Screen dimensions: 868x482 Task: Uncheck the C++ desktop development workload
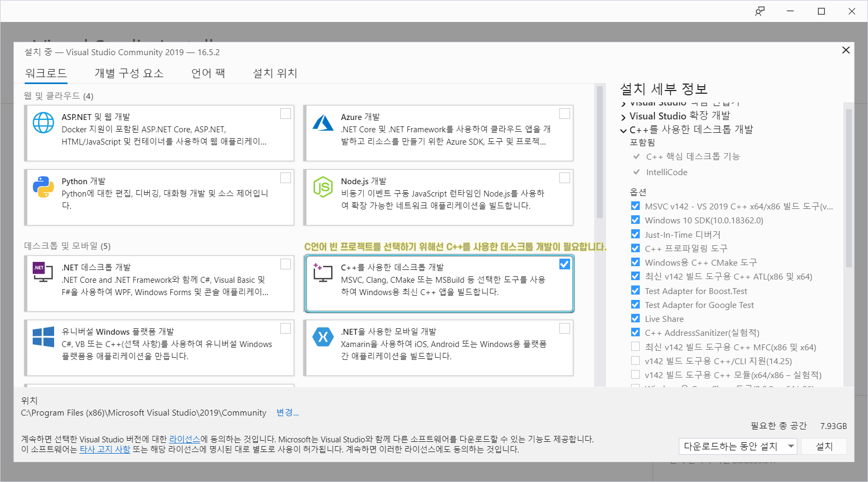pyautogui.click(x=565, y=264)
